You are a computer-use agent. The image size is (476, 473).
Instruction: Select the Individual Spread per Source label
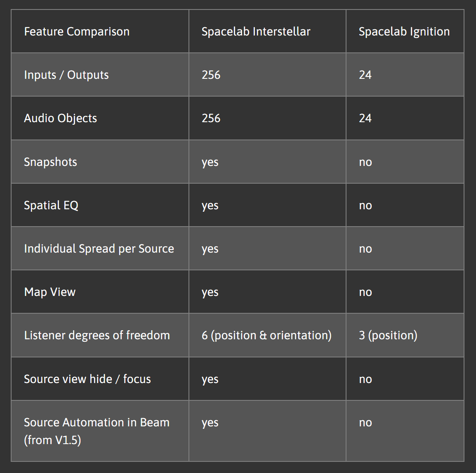[99, 248]
